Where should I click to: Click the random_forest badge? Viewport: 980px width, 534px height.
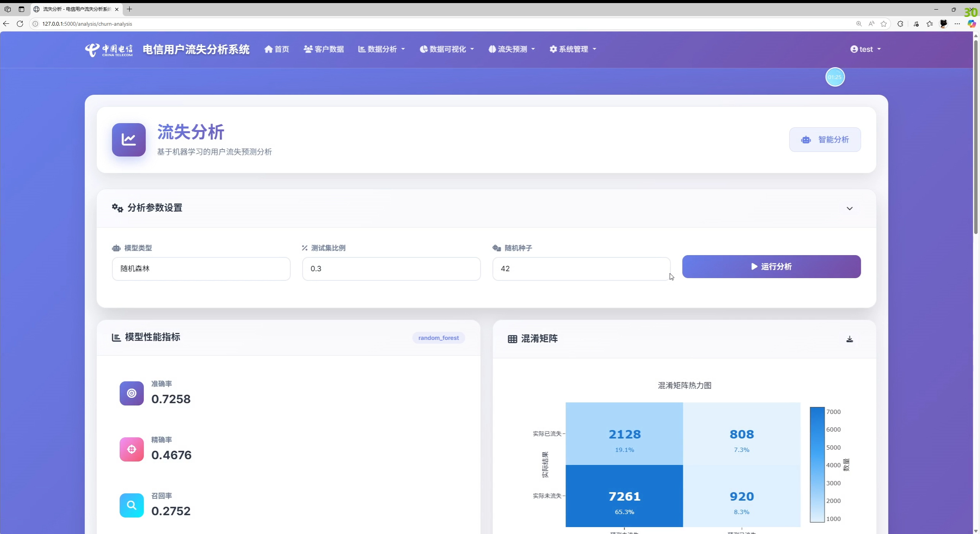tap(438, 338)
